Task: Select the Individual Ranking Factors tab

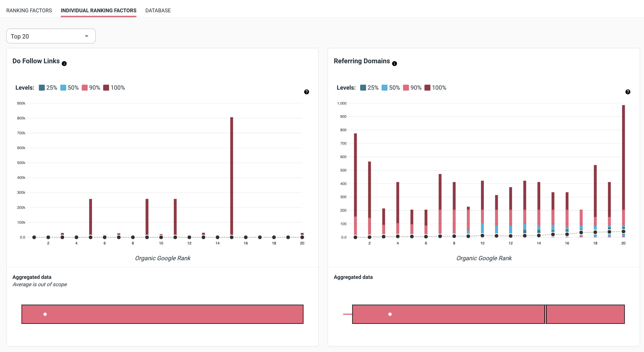Action: coord(98,11)
